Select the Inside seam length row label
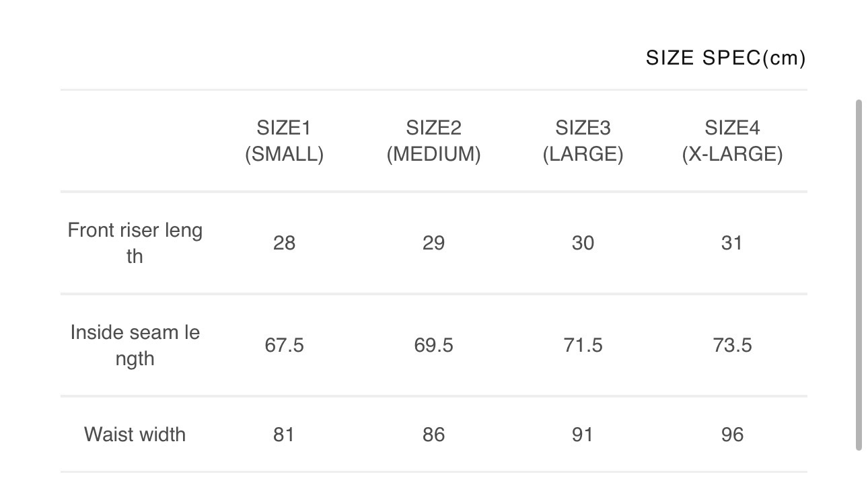868x493 pixels. point(135,345)
